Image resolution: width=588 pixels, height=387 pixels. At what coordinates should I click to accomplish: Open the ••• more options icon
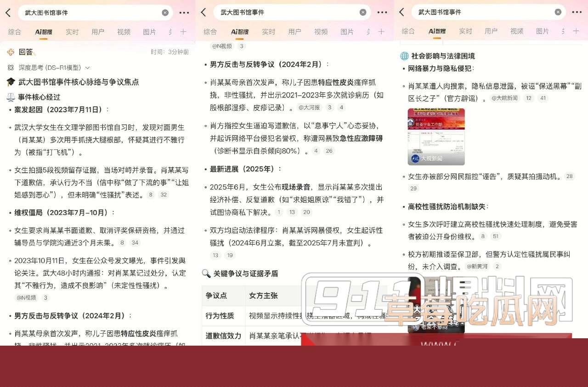(x=183, y=12)
